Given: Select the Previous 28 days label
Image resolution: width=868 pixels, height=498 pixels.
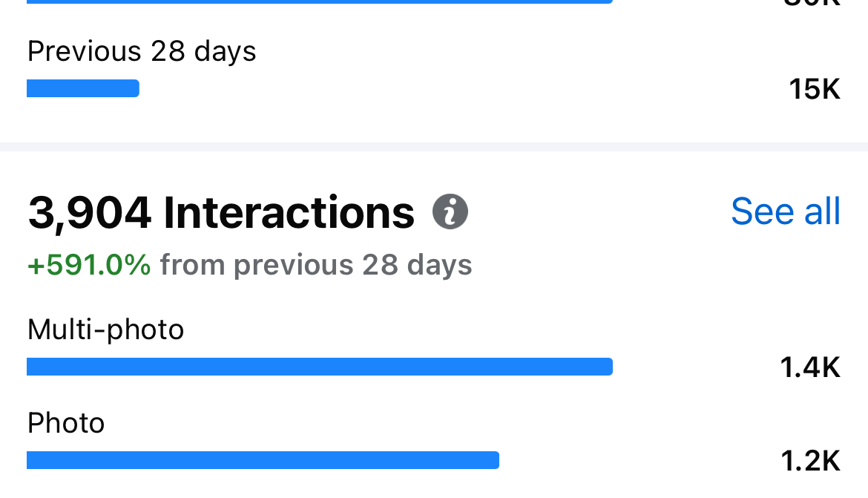Looking at the screenshot, I should pyautogui.click(x=142, y=51).
